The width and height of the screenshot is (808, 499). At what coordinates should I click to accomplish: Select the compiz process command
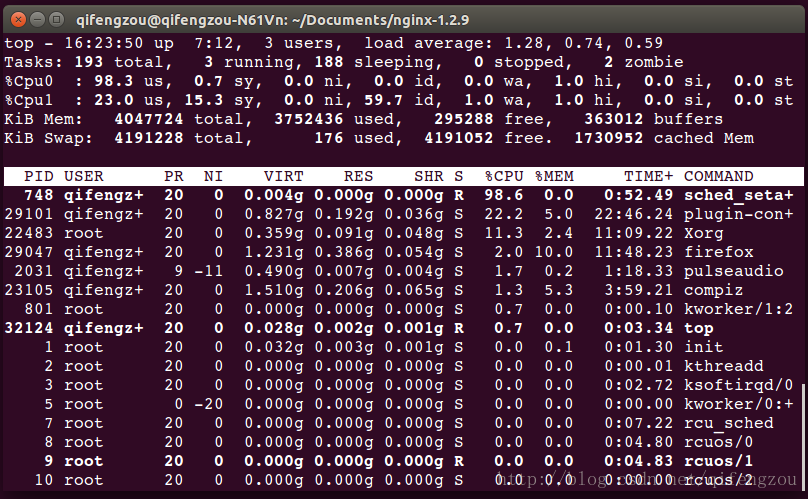click(x=713, y=290)
